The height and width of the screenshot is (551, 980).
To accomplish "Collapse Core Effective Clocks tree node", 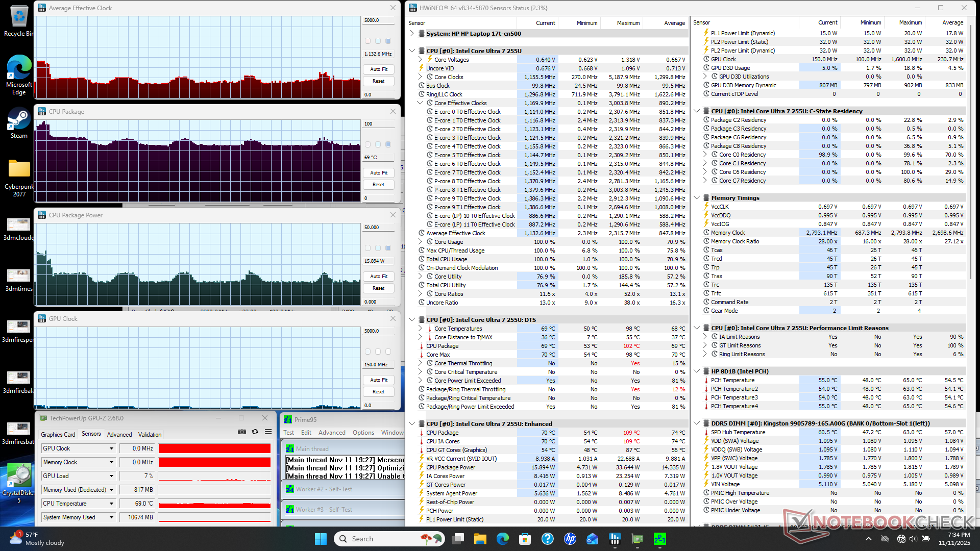I will click(x=420, y=103).
